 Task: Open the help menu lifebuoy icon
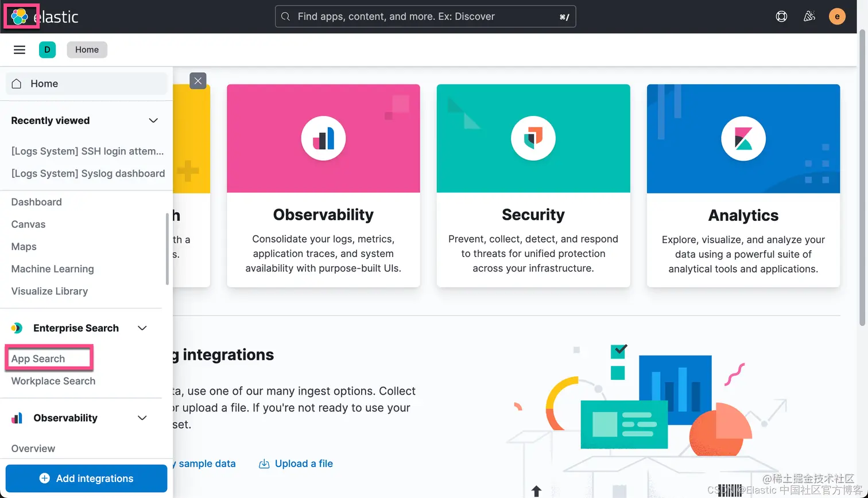[x=781, y=17]
